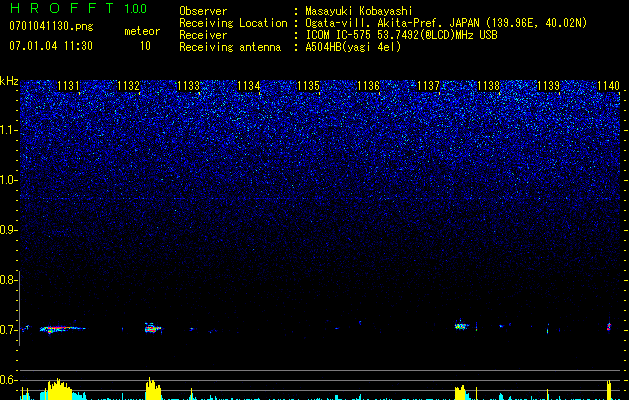Click the meteor echo near 1140
This screenshot has width=629, height=400.
pyautogui.click(x=609, y=327)
